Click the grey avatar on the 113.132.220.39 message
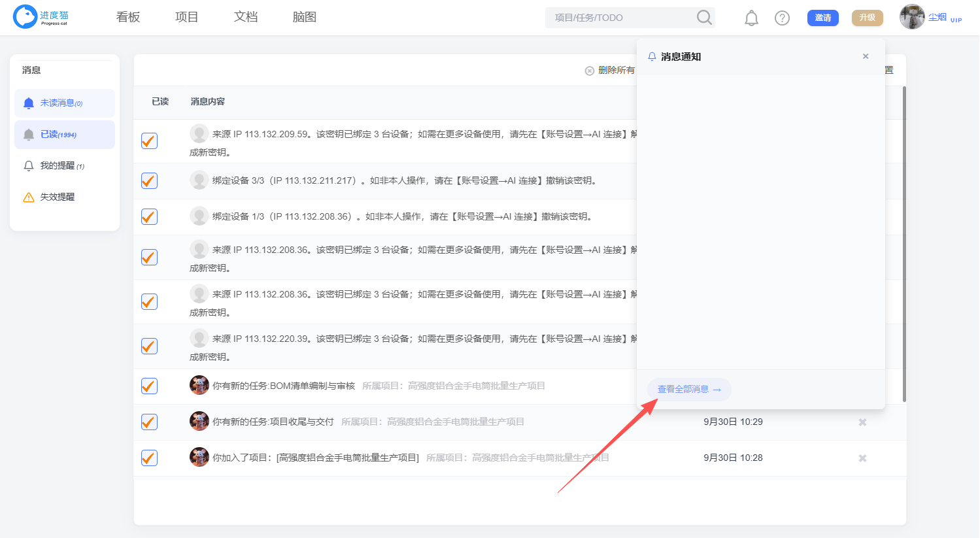Image resolution: width=980 pixels, height=538 pixels. pos(199,338)
